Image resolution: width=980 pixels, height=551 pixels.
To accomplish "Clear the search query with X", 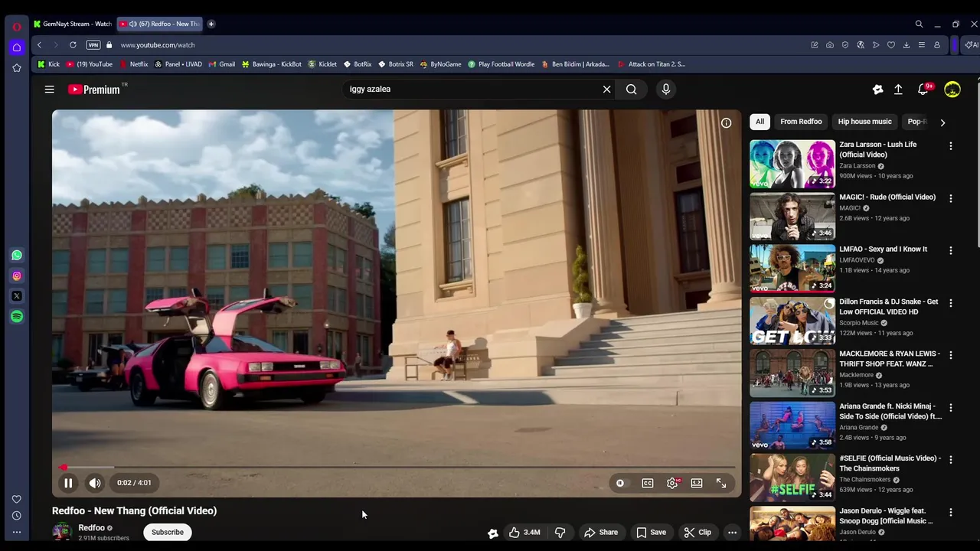I will tap(606, 90).
